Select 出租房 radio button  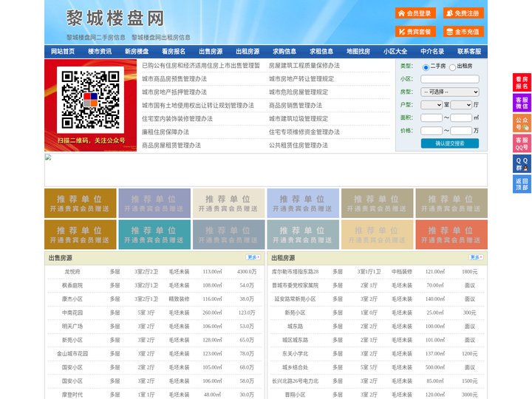452,67
